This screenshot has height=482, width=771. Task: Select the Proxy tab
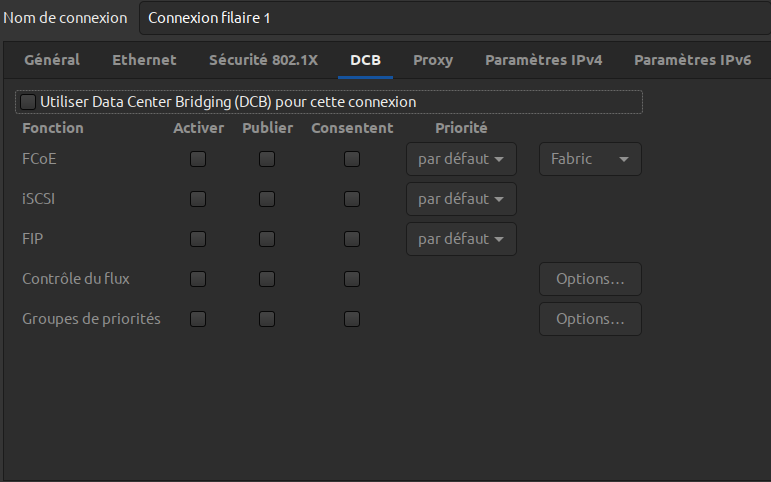coord(433,60)
